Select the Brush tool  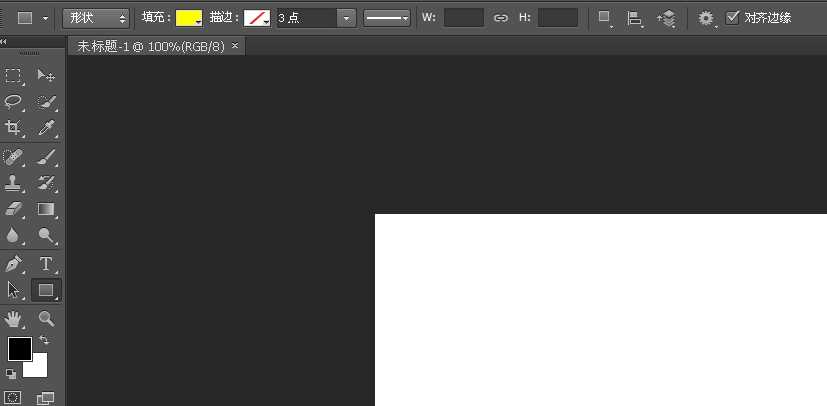46,156
